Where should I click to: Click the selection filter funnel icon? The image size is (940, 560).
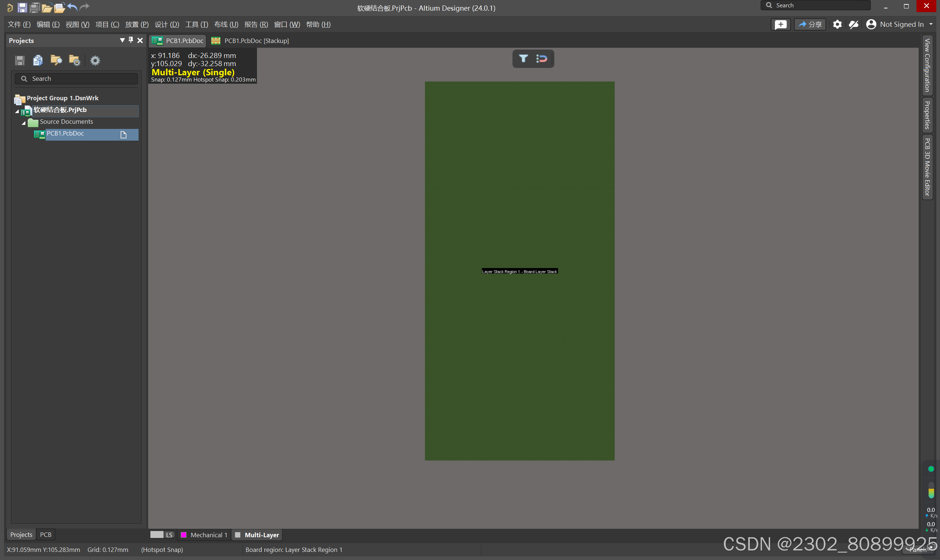pos(523,58)
